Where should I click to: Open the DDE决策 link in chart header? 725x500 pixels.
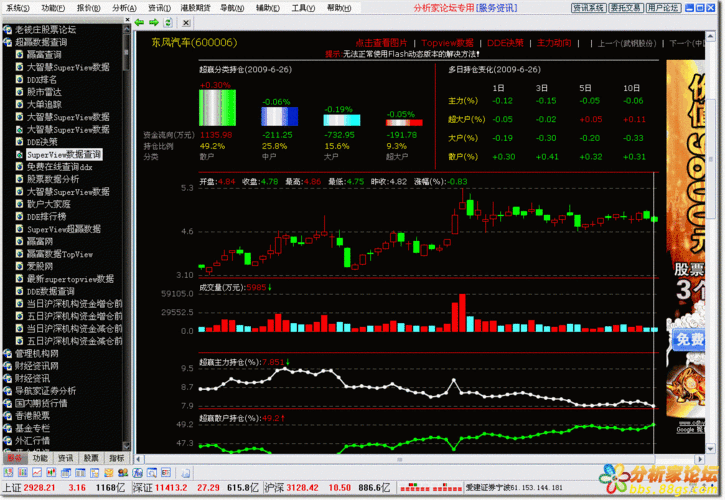tap(505, 43)
